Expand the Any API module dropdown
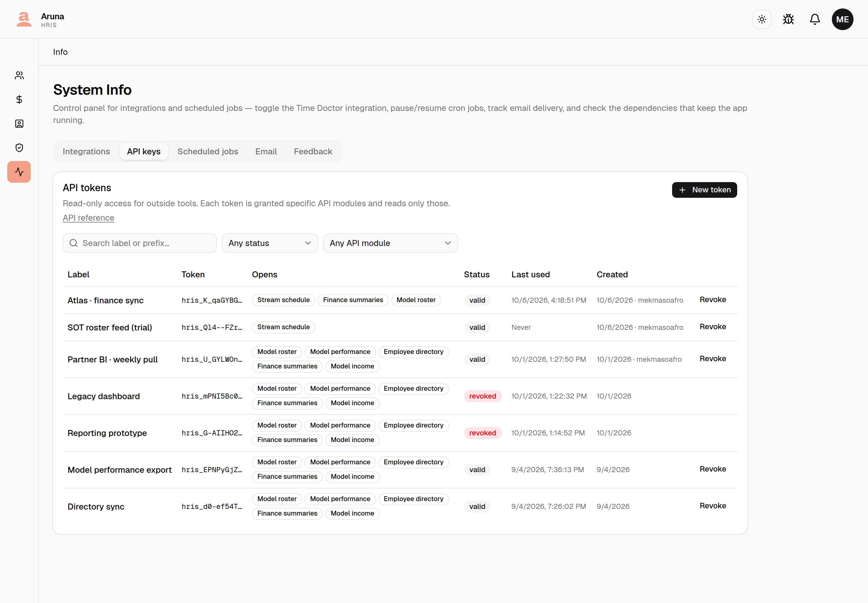Screen dimensions: 868x603 (390, 243)
